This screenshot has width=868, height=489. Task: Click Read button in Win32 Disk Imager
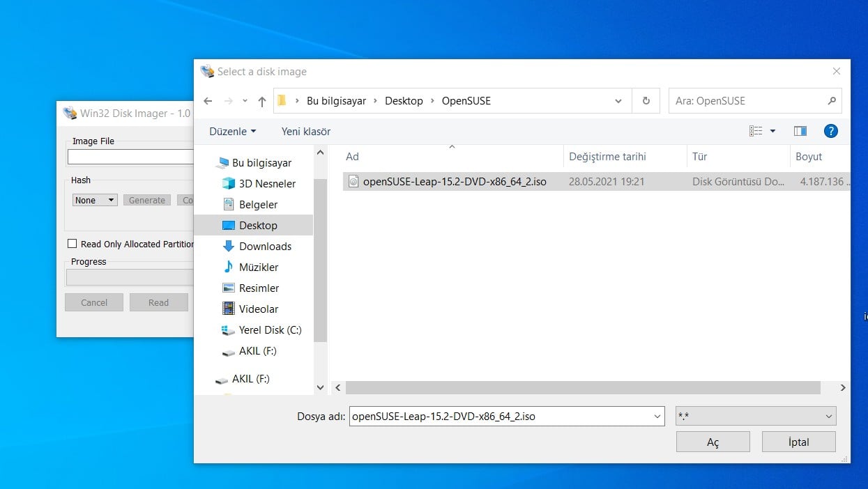(158, 302)
